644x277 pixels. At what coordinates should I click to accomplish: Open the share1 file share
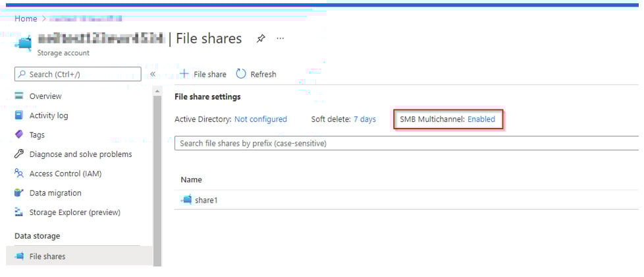[206, 200]
